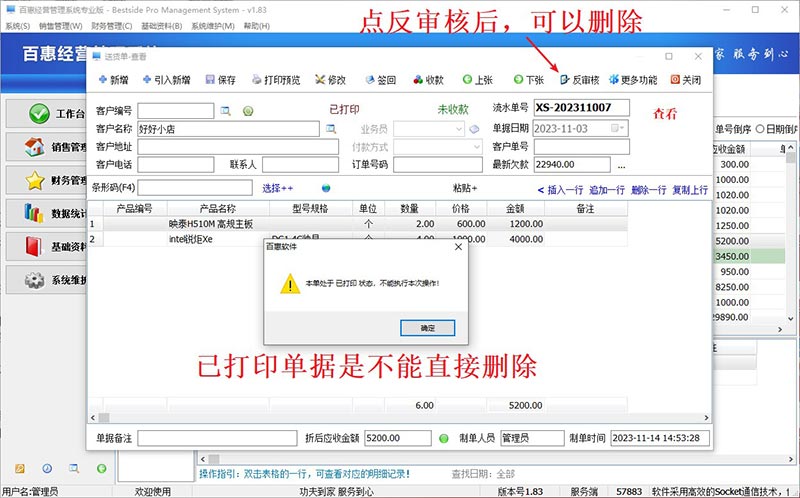
Task: Click the small icon right of 业务员 dropdown
Action: click(x=474, y=129)
